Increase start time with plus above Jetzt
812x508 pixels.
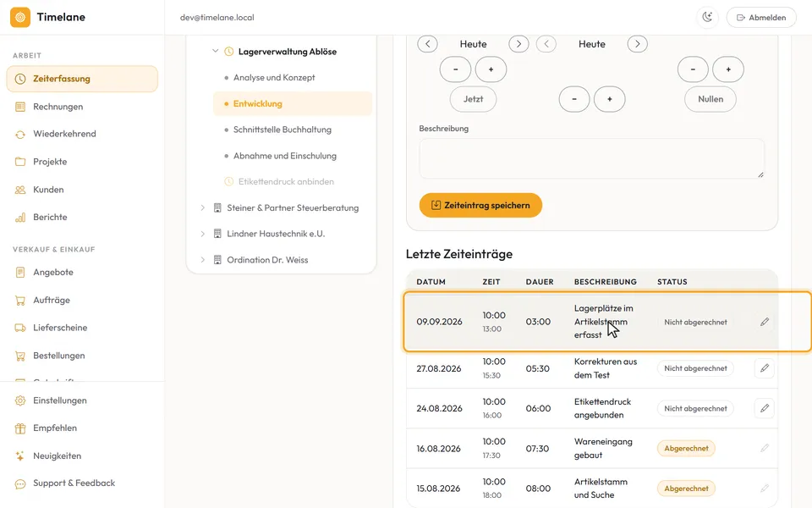pyautogui.click(x=491, y=69)
